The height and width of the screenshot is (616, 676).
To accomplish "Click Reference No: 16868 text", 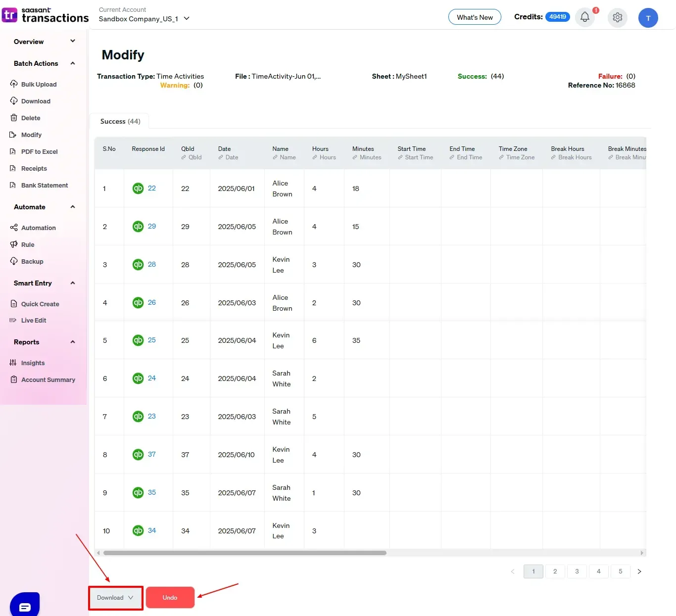I will 602,85.
